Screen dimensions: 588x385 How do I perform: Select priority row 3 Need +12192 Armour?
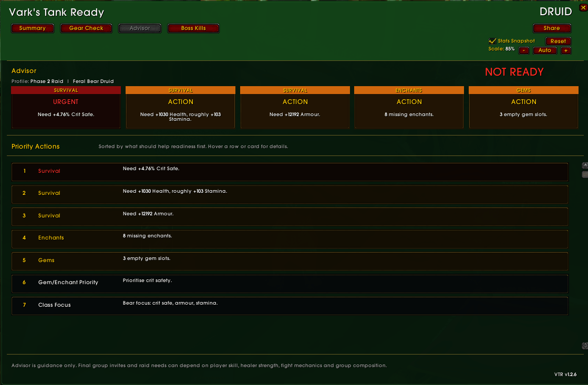290,217
